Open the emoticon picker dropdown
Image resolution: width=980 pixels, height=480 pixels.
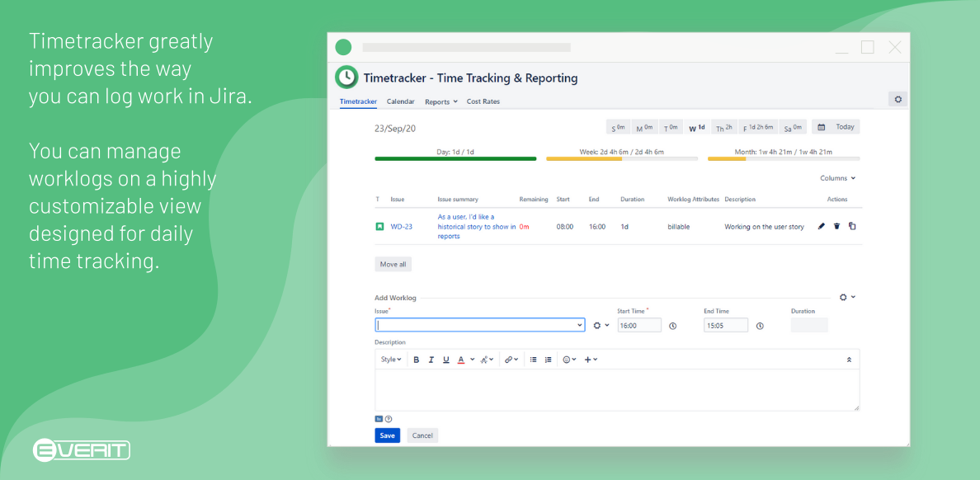click(x=569, y=360)
